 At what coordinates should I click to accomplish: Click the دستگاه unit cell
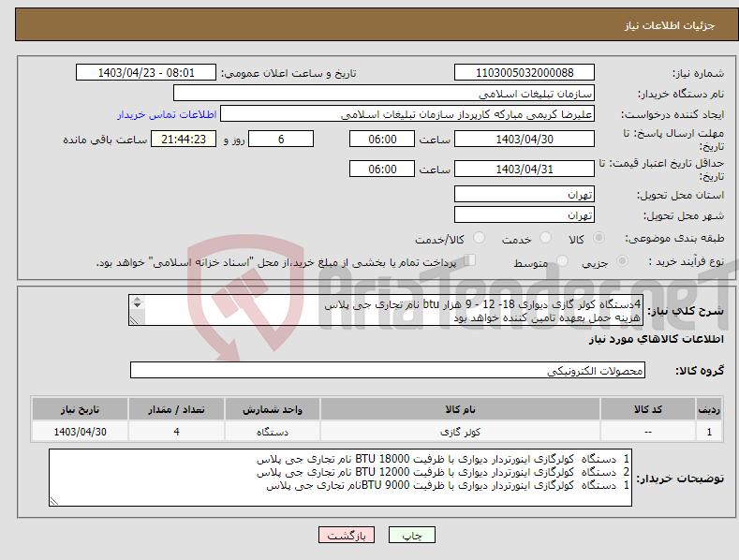tap(273, 432)
